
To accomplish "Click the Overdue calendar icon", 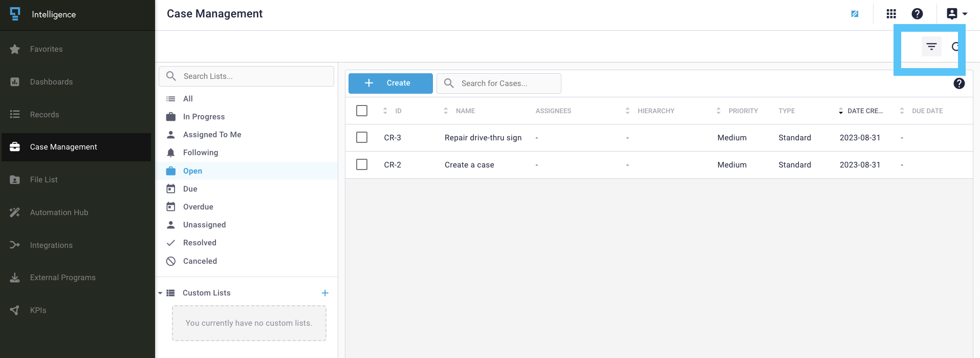I will (171, 207).
